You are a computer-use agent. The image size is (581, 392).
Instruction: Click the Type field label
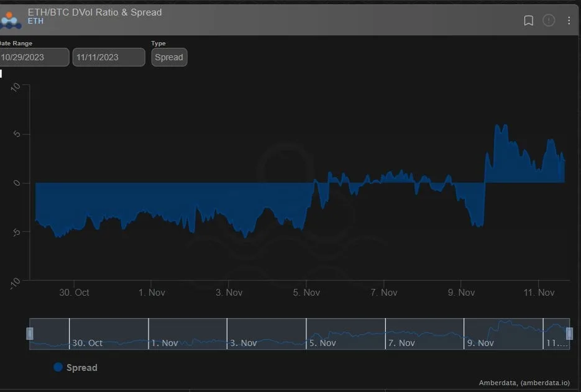tap(158, 43)
